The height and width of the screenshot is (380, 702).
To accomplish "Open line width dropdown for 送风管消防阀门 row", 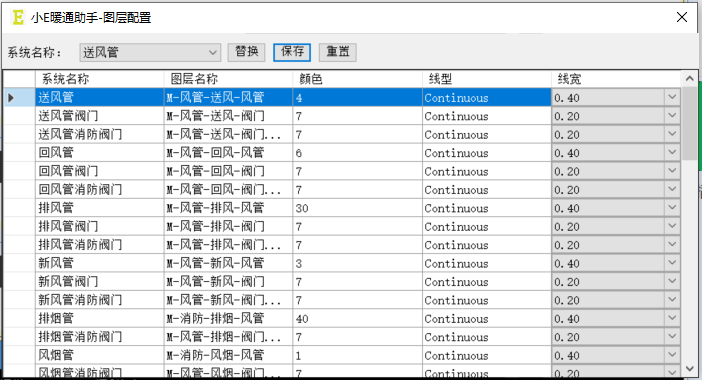I will (672, 134).
